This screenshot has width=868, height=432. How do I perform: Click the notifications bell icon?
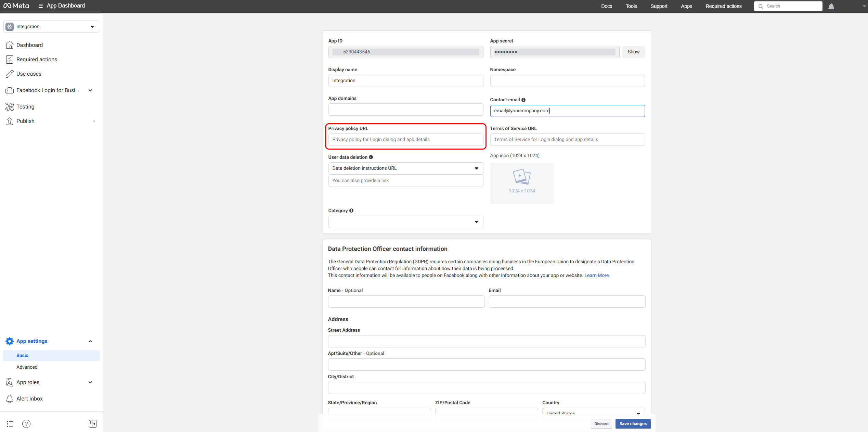831,6
